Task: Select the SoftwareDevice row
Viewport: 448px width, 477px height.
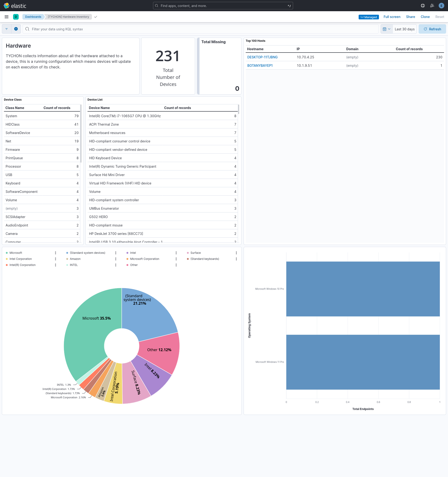Action: (x=42, y=133)
